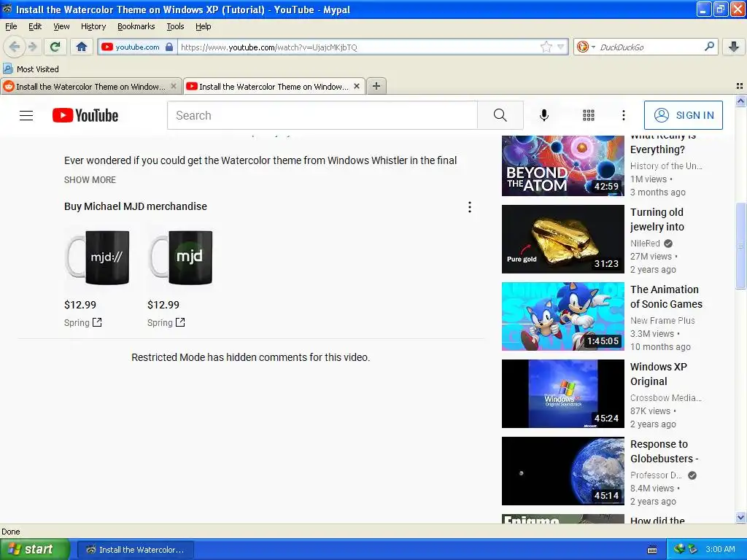Screen dimensions: 747x560
Task: Click the vertical scrollbar thumb
Action: pos(740,246)
